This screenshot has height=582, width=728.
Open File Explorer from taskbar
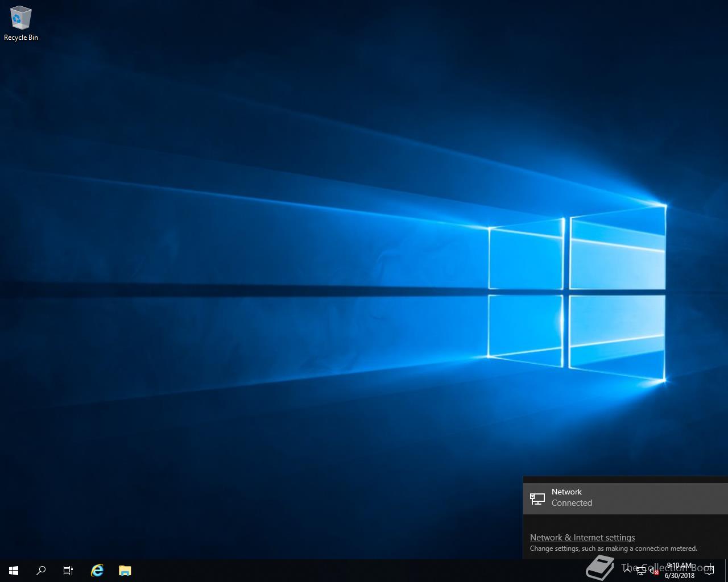[x=125, y=571]
